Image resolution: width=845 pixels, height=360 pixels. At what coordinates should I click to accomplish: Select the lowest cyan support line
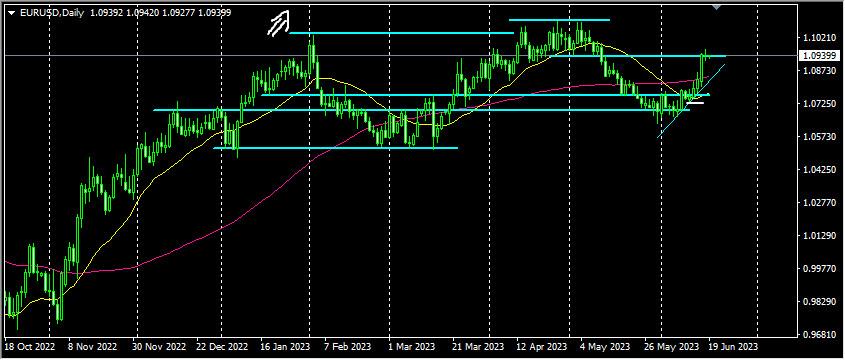[336, 148]
